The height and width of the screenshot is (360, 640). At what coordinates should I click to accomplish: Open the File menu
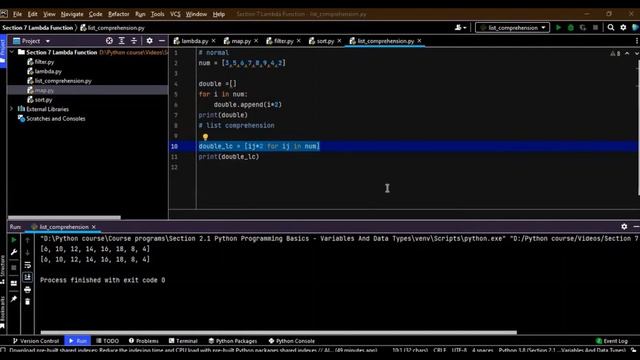(17, 14)
